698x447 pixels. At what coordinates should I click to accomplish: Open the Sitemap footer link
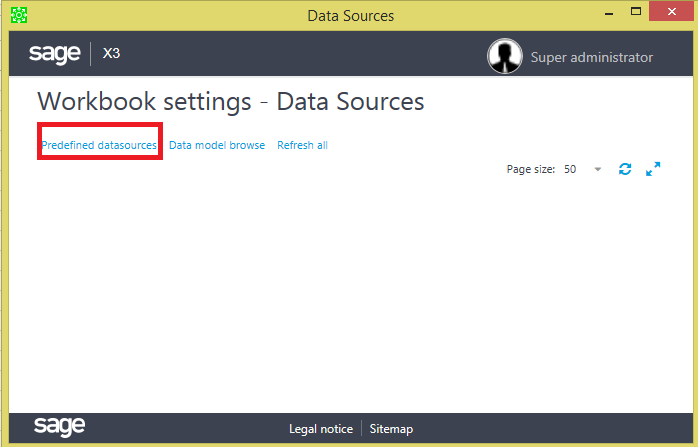click(391, 429)
